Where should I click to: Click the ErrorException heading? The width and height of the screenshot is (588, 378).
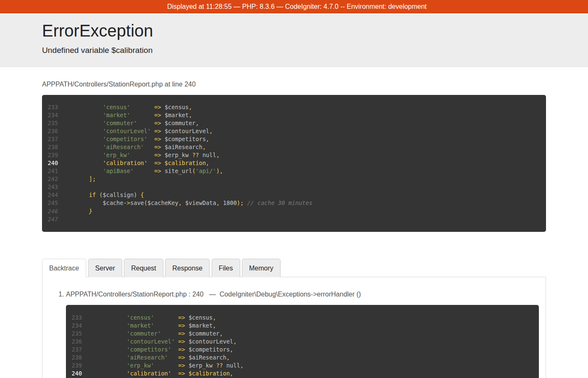click(x=97, y=31)
